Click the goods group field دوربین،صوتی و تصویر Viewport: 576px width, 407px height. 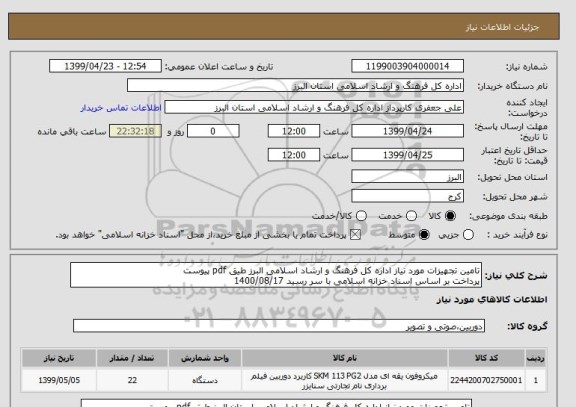click(279, 326)
